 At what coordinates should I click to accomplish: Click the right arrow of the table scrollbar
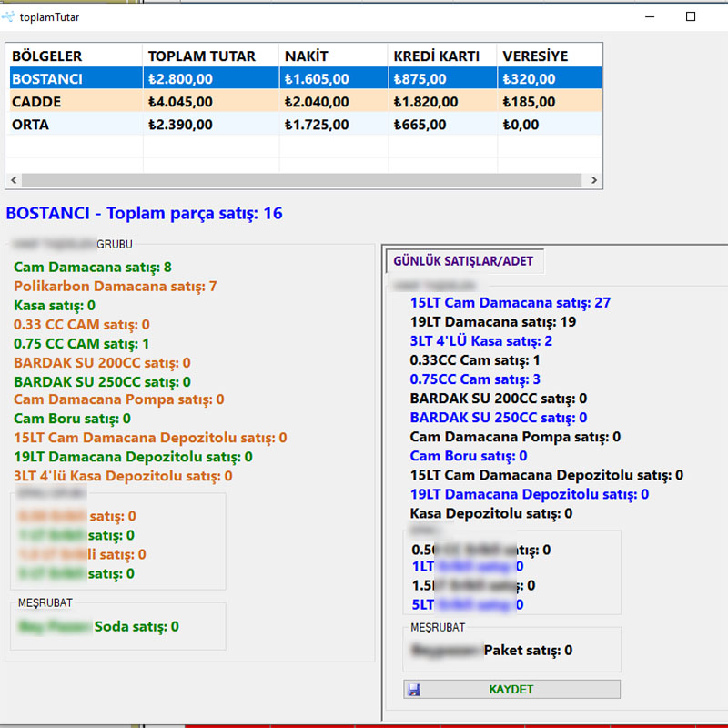pos(594,180)
